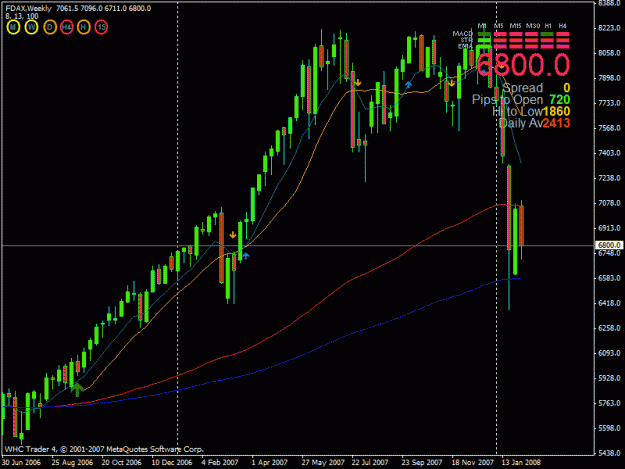The height and width of the screenshot is (469, 625).
Task: Click the STR signal bar under M30
Action: pos(531,40)
